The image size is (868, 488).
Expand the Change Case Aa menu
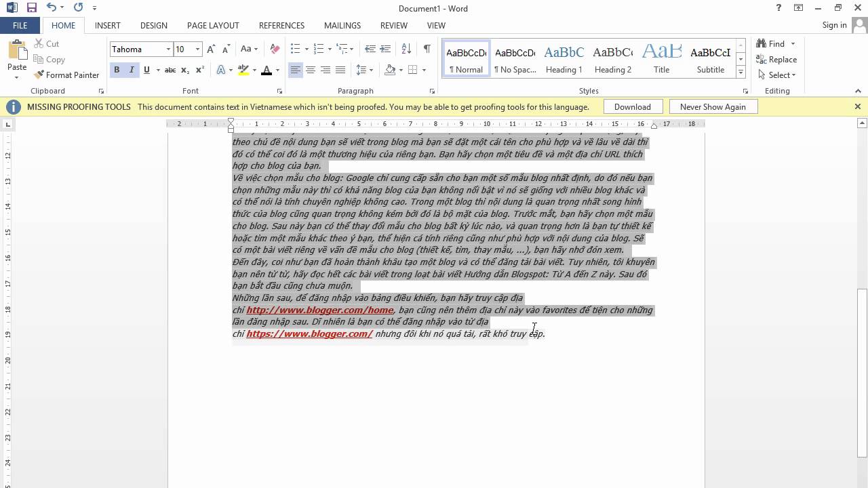coord(249,49)
